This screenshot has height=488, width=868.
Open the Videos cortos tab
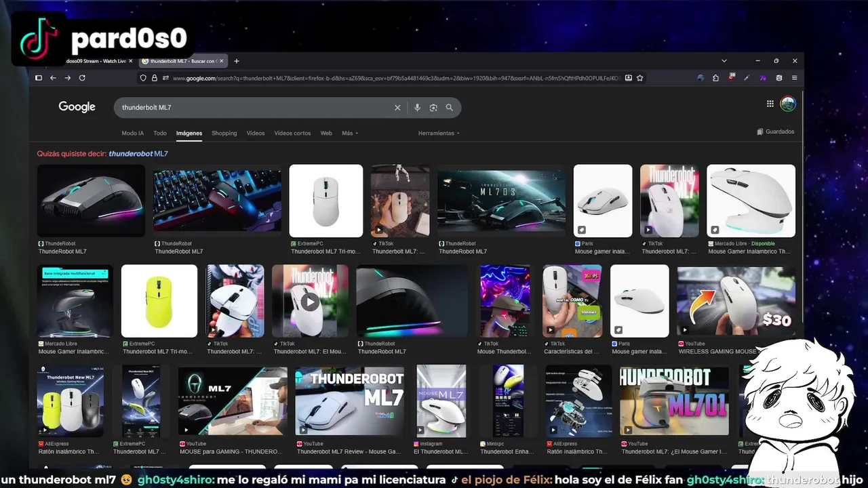[x=292, y=133]
